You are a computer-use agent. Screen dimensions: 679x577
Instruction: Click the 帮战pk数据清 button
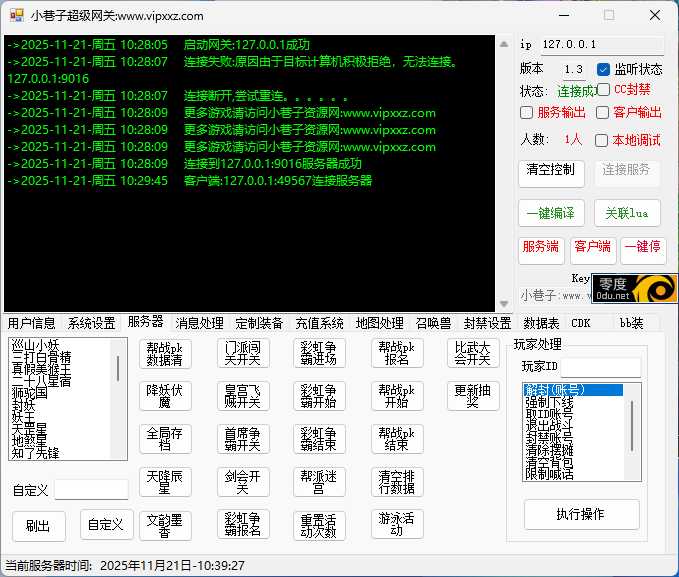click(x=165, y=353)
